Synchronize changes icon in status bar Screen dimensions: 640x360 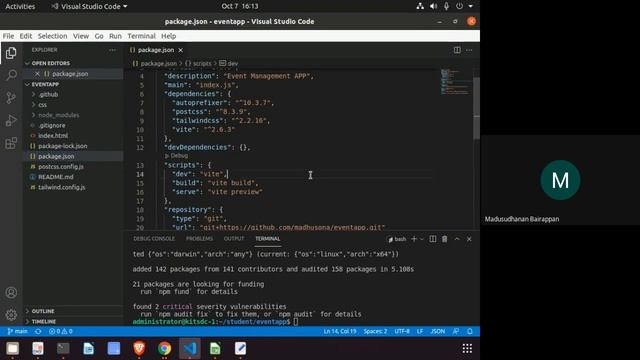click(38, 331)
